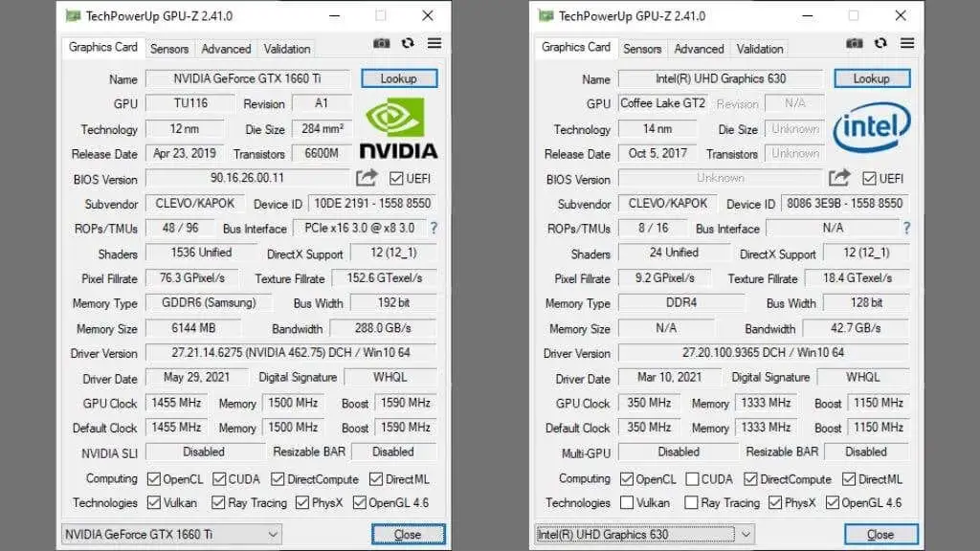
Task: Click the Lookup button in the NVIDIA window
Action: (x=399, y=78)
